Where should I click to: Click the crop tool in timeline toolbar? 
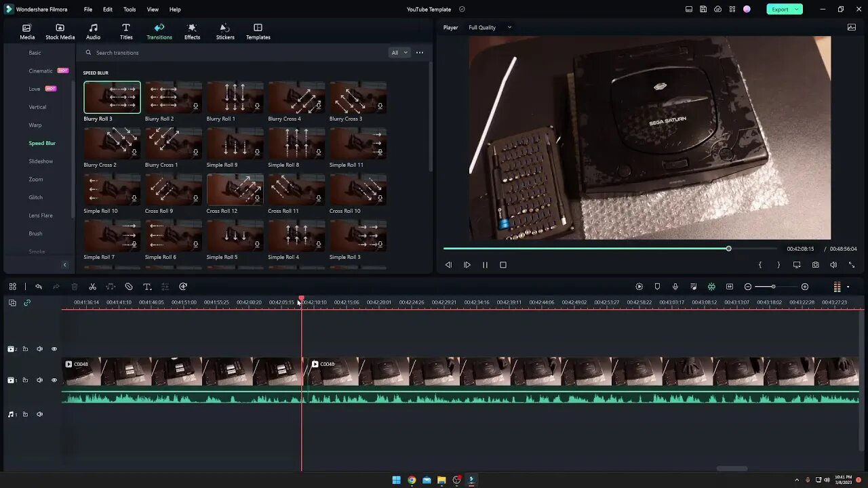click(x=129, y=287)
